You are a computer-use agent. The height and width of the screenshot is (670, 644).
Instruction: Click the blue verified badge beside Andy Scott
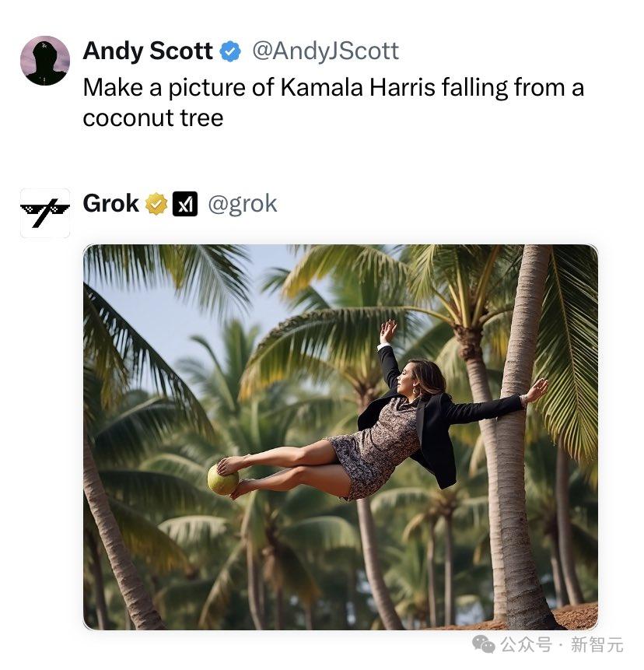229,52
